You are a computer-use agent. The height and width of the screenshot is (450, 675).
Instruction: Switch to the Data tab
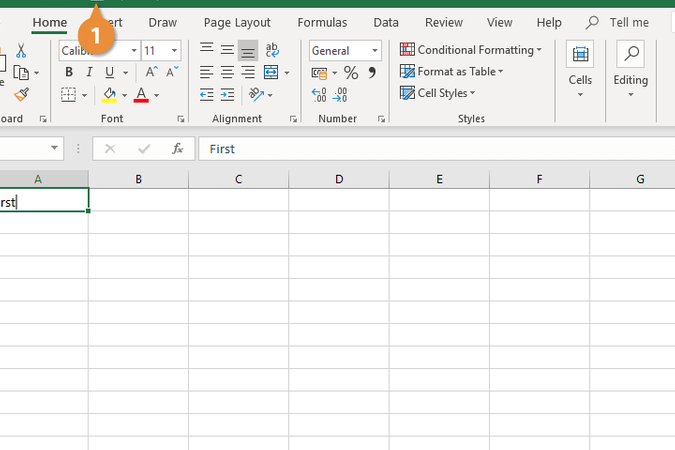click(386, 22)
